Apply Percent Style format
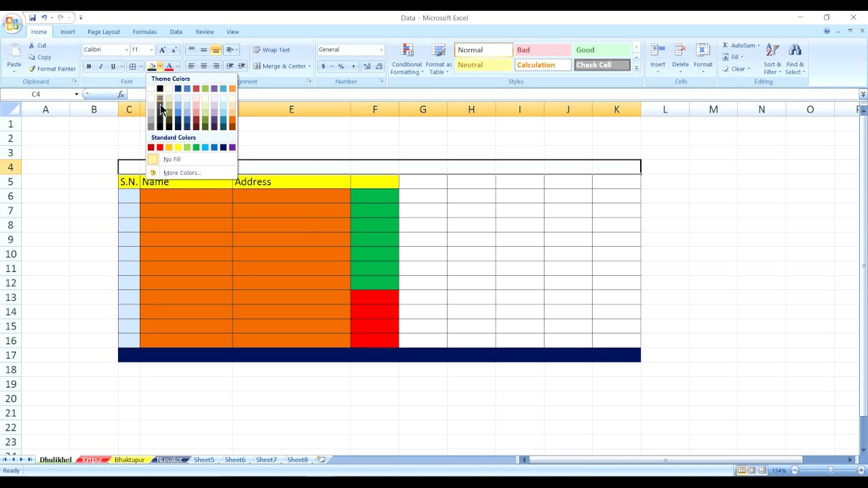 [341, 66]
